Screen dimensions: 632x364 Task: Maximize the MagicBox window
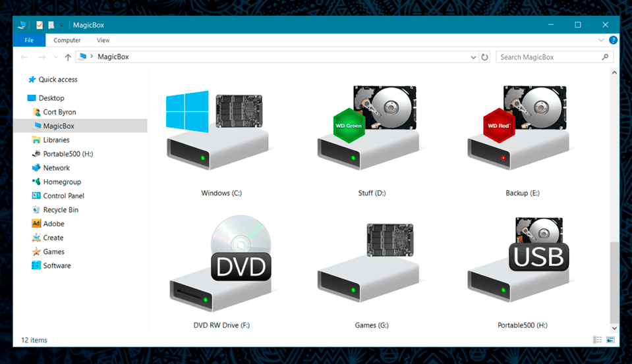(x=577, y=24)
